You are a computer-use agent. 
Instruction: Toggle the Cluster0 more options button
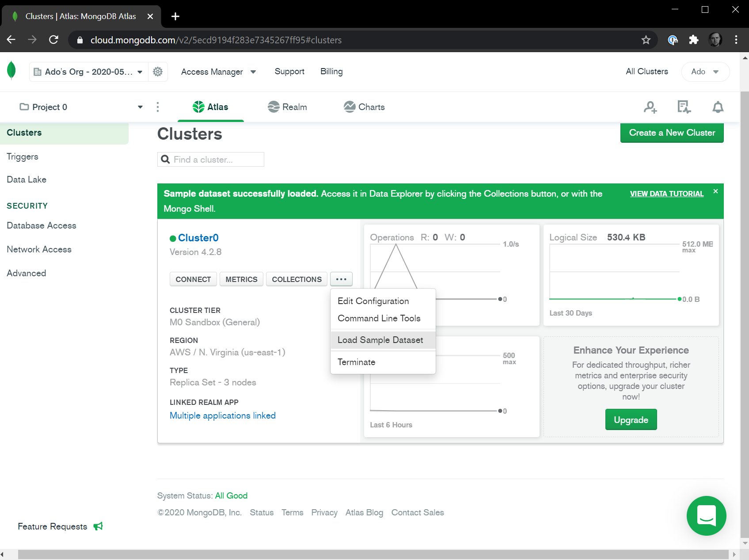(x=341, y=279)
